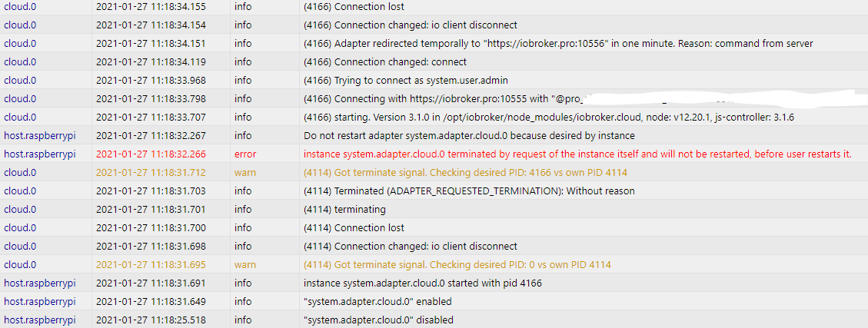Image resolution: width=868 pixels, height=328 pixels.
Task: Select the "error" severity label
Action: coord(245,154)
